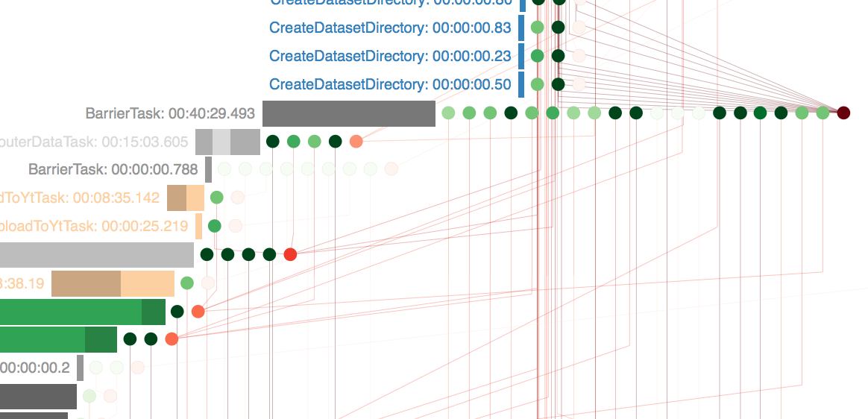Select the light orange segment of dToYtTask 00:08:35.142 bar

pyautogui.click(x=195, y=198)
